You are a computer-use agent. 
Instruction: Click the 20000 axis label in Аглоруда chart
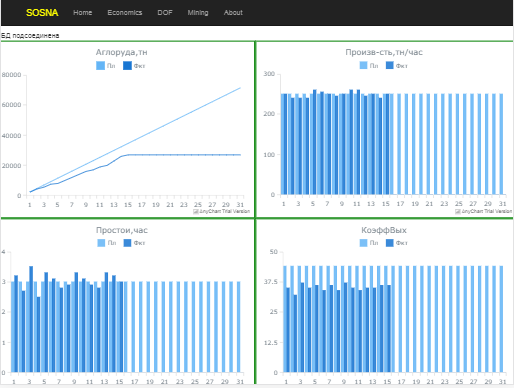11,166
